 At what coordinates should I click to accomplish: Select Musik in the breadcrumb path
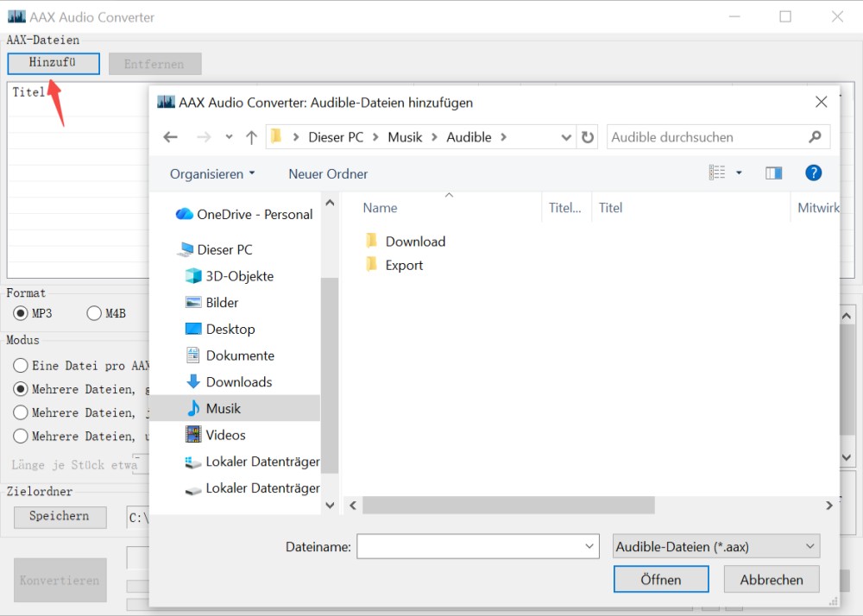tap(405, 137)
